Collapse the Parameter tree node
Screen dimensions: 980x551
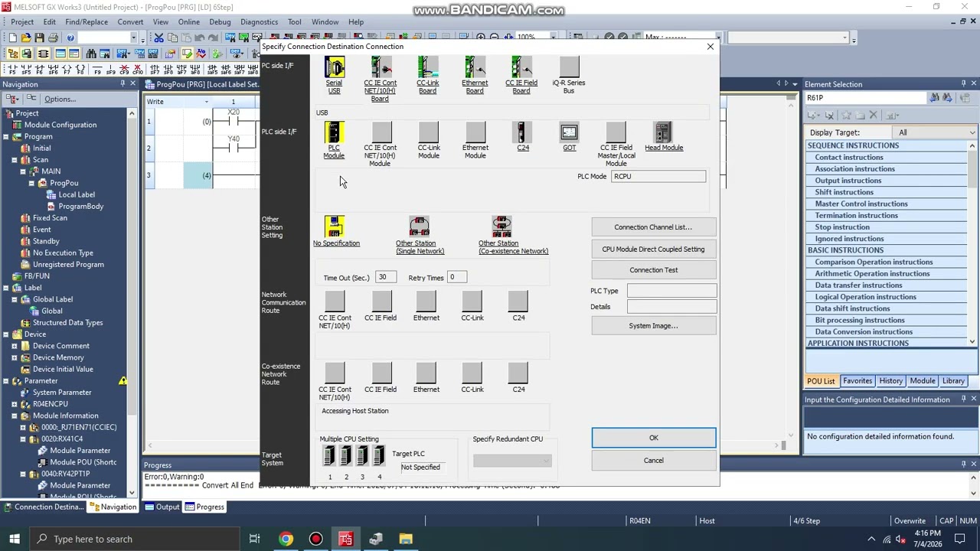point(6,381)
